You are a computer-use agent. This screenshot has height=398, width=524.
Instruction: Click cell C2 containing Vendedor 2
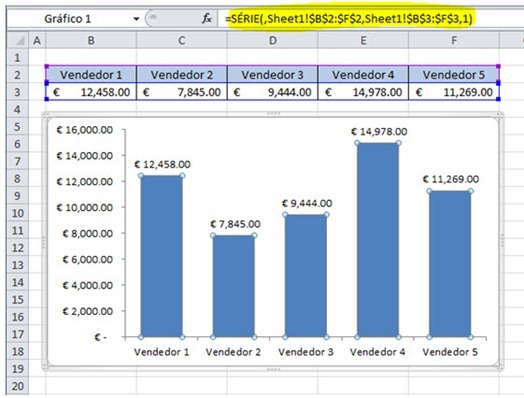click(182, 75)
